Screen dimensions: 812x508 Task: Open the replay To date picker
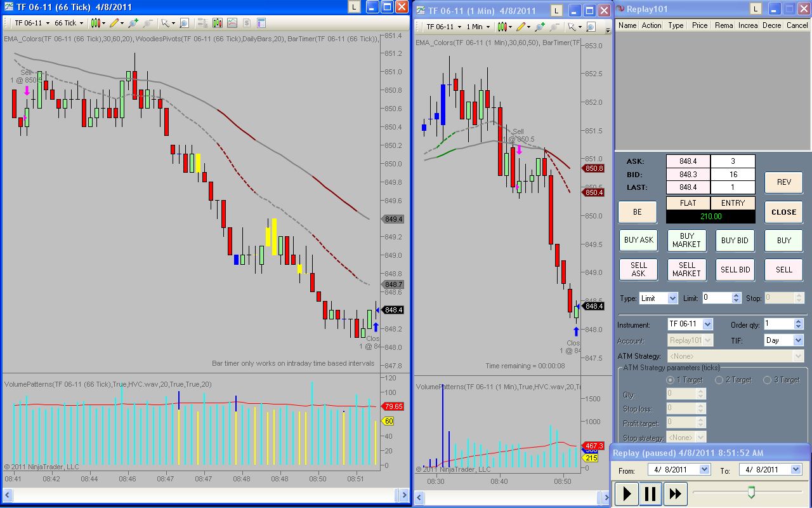pos(796,469)
